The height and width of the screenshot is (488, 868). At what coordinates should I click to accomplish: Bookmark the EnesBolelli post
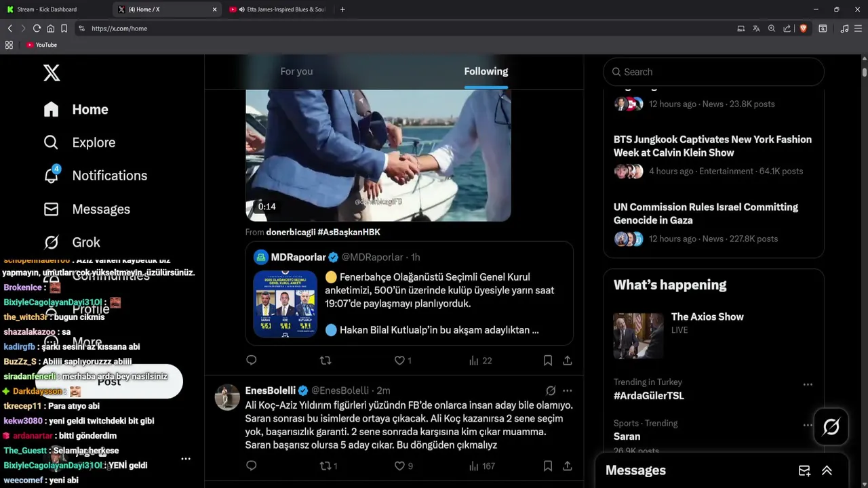pyautogui.click(x=548, y=466)
